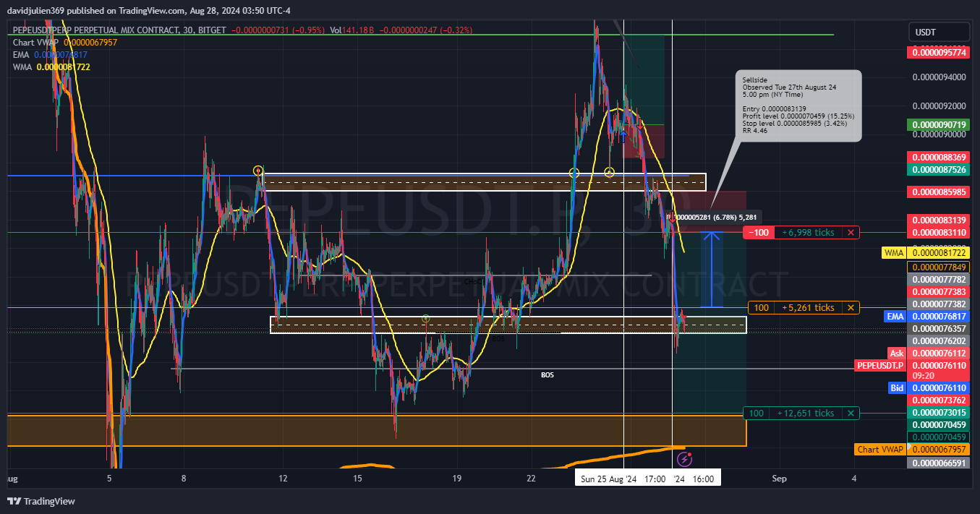Click the Sep label on the time axis

[x=779, y=479]
